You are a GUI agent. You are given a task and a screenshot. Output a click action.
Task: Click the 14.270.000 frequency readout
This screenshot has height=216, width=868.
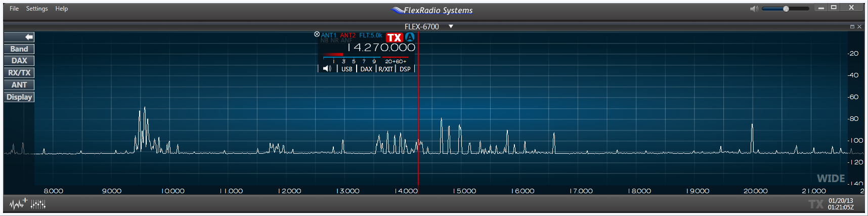[x=382, y=48]
